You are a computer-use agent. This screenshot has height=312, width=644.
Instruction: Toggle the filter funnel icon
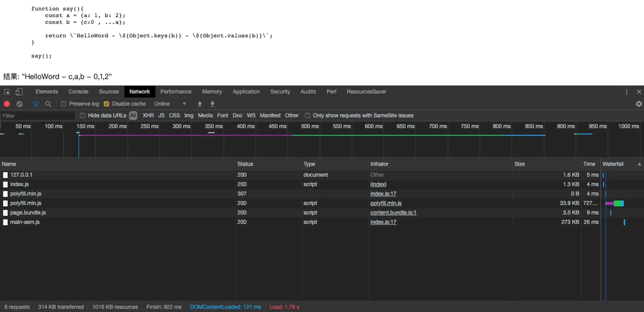(36, 104)
